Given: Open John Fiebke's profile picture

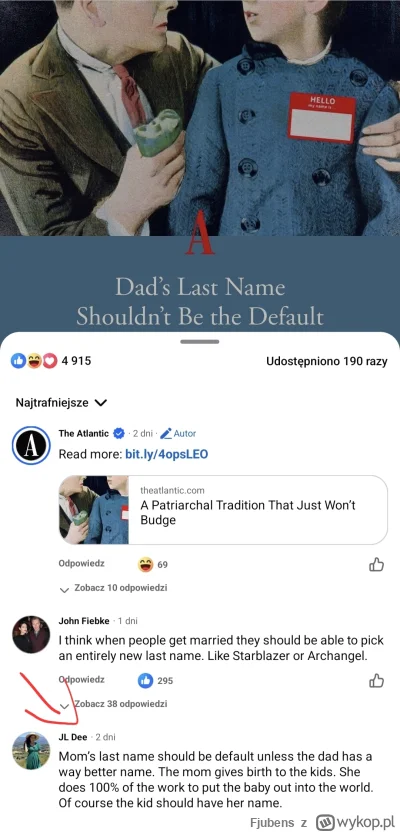Looking at the screenshot, I should coord(31,635).
